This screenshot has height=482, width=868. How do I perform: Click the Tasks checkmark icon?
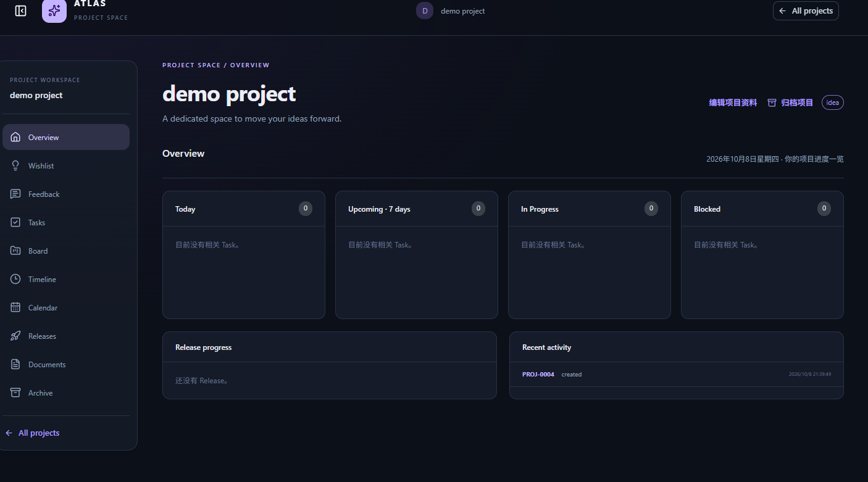tap(15, 222)
